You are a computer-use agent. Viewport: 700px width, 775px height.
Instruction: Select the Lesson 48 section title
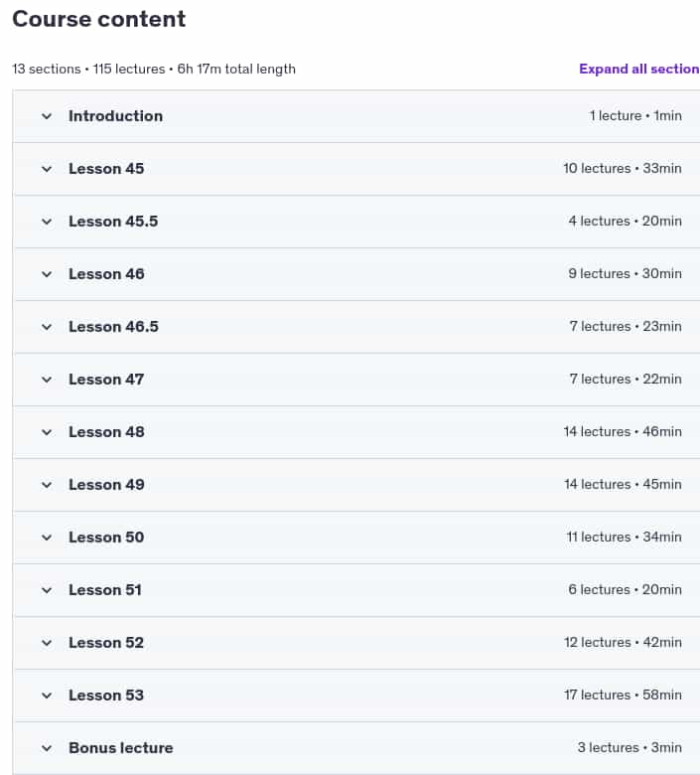coord(106,432)
